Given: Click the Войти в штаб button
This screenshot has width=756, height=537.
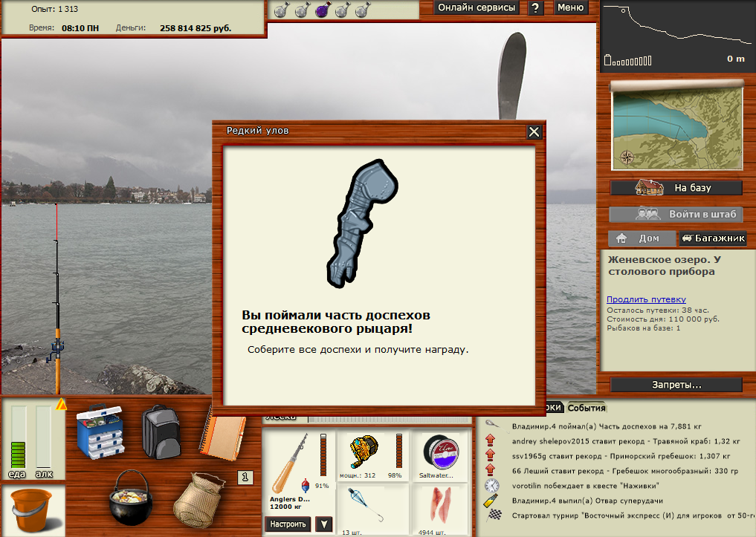Looking at the screenshot, I should click(x=676, y=214).
